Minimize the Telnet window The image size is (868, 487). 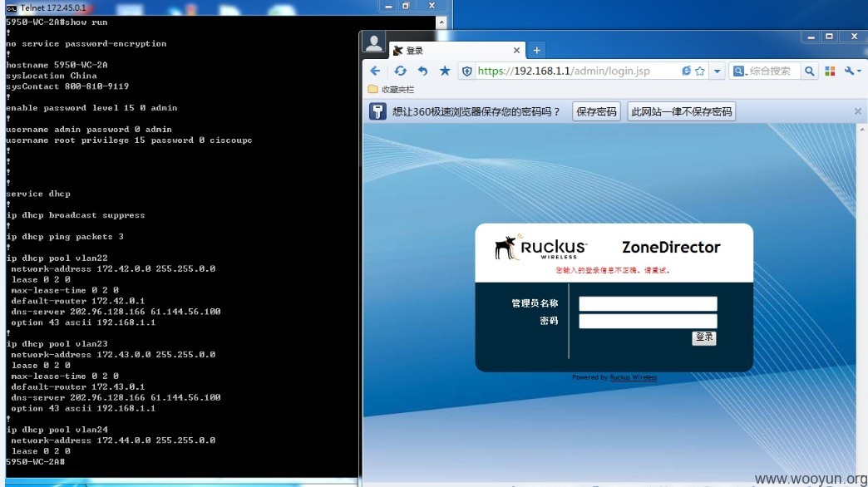388,6
